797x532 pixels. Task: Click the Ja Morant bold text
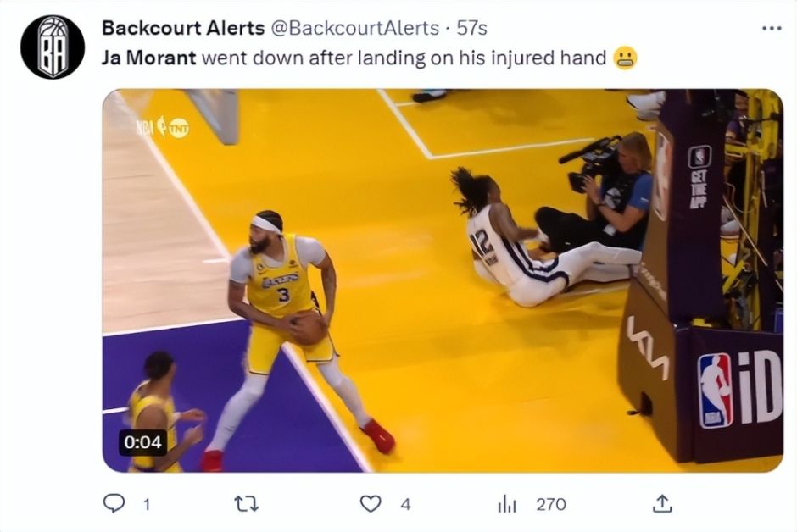tap(148, 58)
